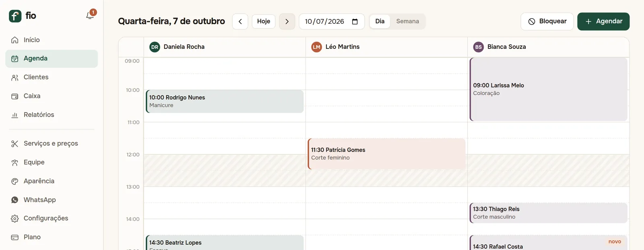Open Configurações
This screenshot has width=644, height=250.
52,219
